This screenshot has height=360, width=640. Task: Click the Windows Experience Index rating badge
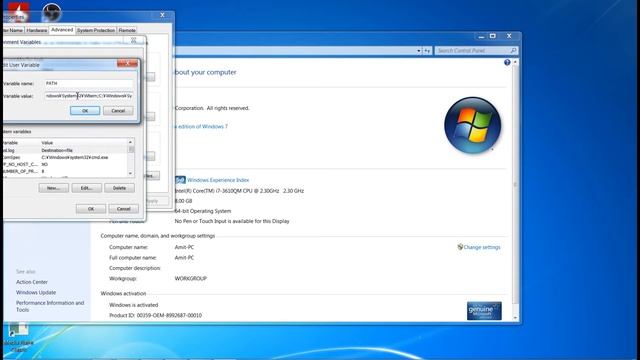[180, 180]
